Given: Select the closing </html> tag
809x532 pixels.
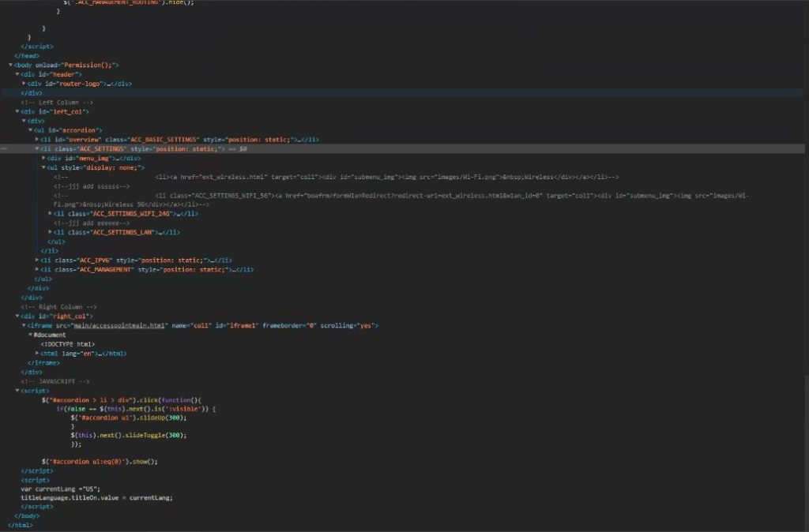Looking at the screenshot, I should click(x=20, y=526).
